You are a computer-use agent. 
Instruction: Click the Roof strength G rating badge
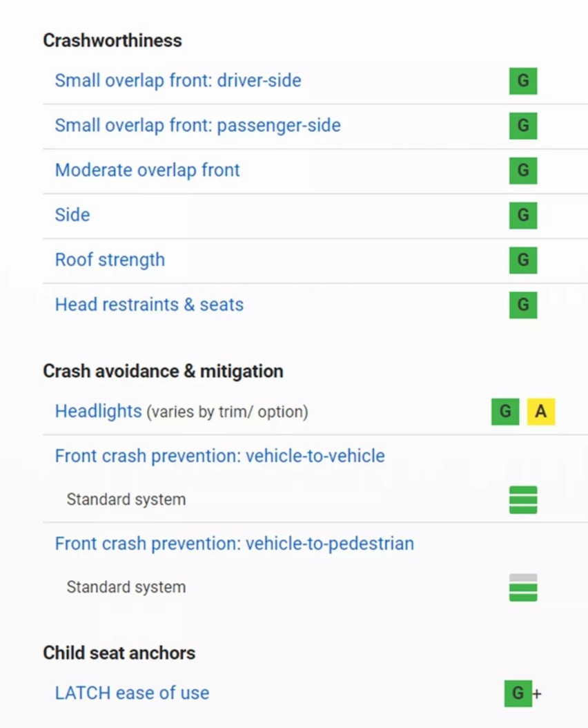point(523,260)
